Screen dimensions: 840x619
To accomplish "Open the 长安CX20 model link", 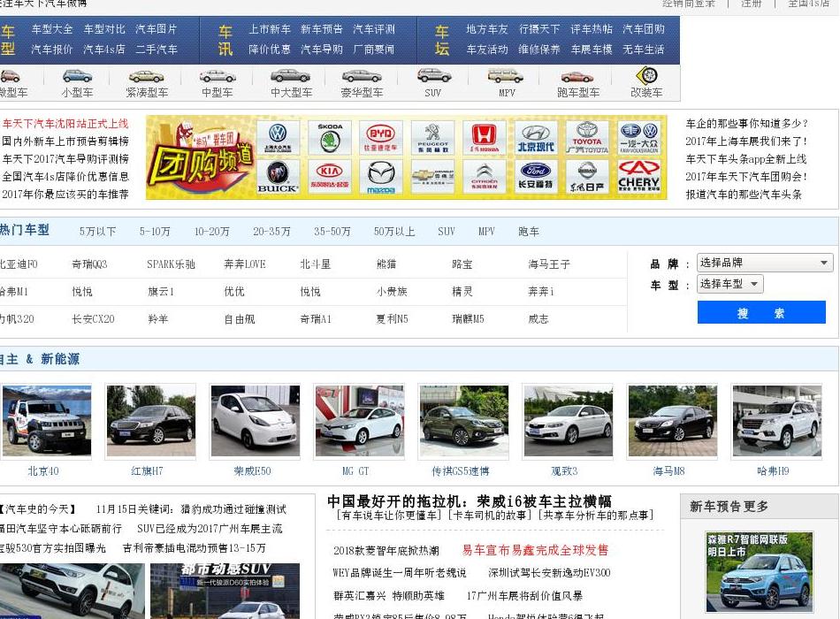I will pyautogui.click(x=93, y=319).
